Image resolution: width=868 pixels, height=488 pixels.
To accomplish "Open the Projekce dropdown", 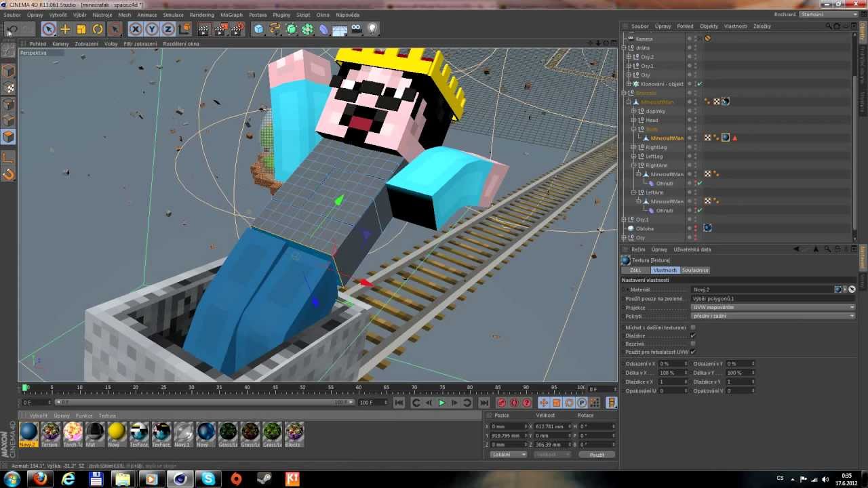I will point(773,307).
